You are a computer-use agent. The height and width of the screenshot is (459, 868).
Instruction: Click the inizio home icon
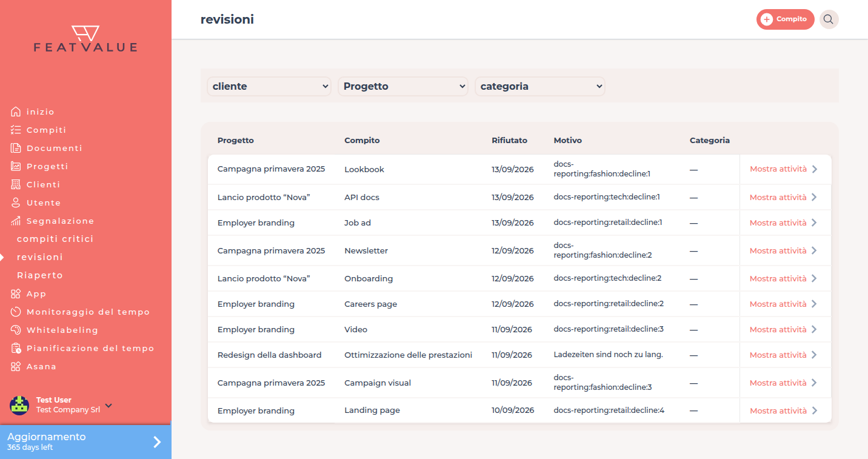(16, 112)
